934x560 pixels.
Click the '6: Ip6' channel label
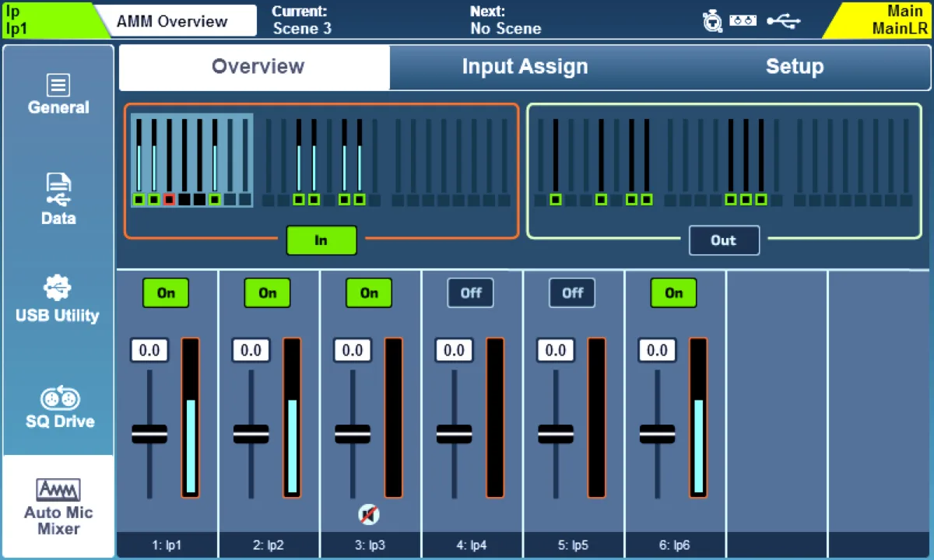pos(675,545)
